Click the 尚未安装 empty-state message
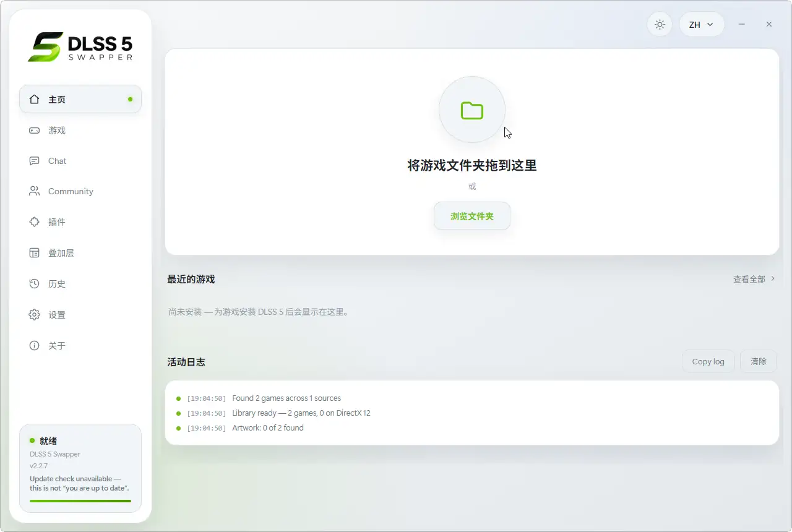Image resolution: width=792 pixels, height=532 pixels. point(260,312)
